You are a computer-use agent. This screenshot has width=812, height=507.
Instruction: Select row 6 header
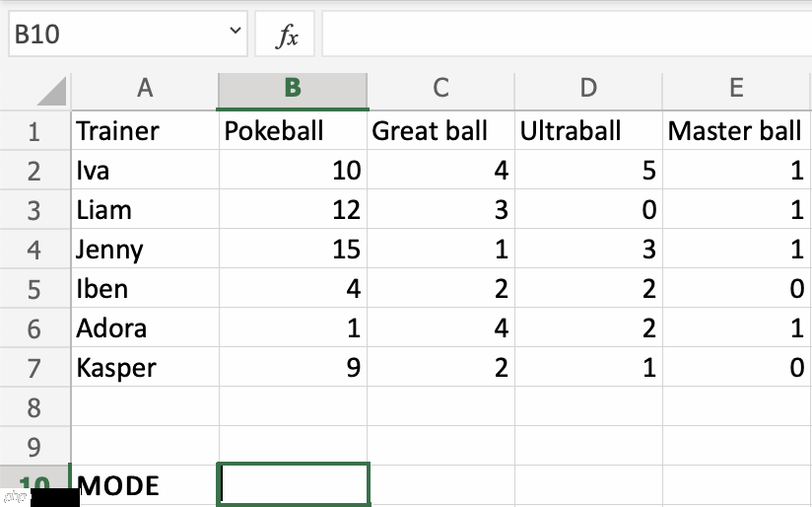click(x=34, y=327)
